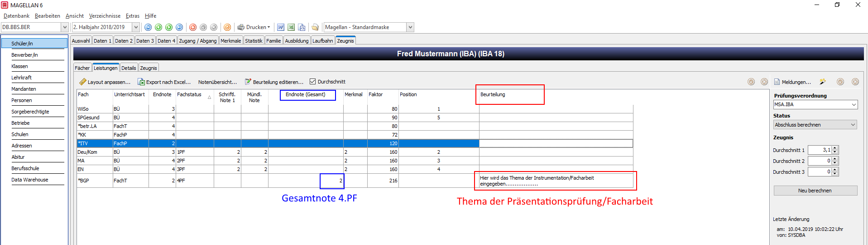The image size is (868, 245).
Task: Decrease Durchschnitt 2 with down arrow
Action: tap(835, 163)
